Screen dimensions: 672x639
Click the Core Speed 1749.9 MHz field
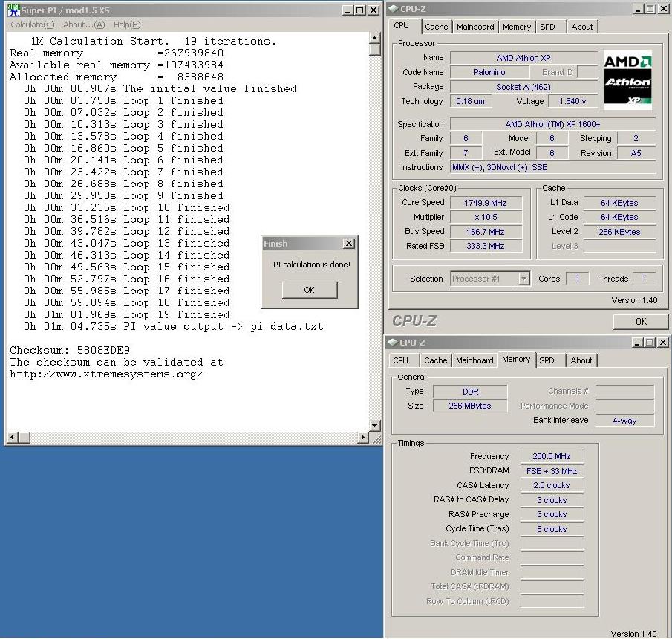(x=486, y=203)
